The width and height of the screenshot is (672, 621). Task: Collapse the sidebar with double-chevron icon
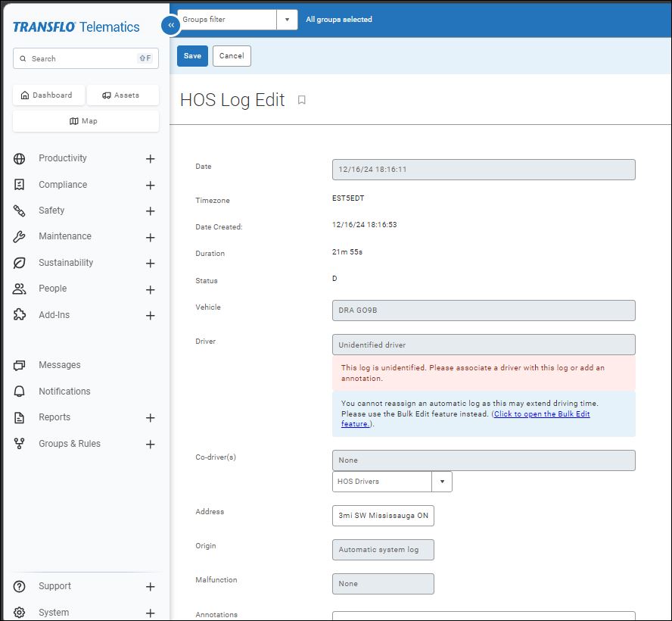coord(171,26)
